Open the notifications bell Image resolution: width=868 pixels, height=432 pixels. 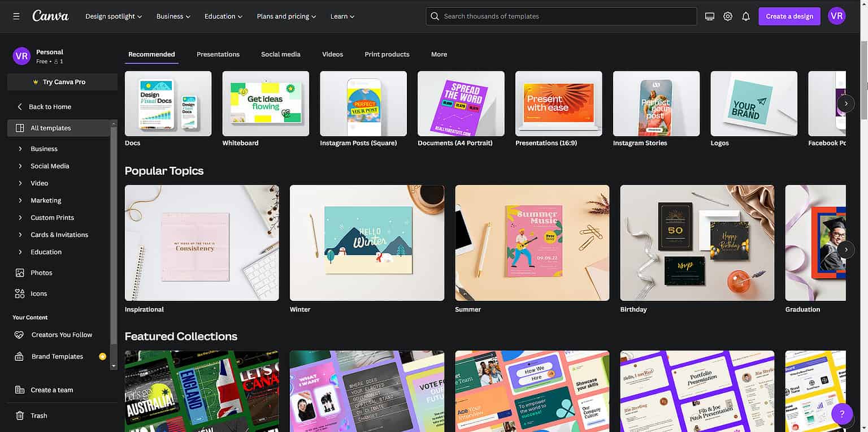746,16
